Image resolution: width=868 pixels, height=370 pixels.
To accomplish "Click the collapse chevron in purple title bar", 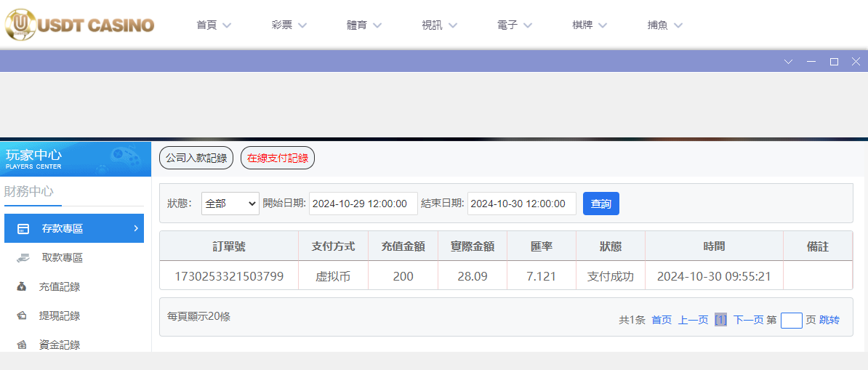I will [x=789, y=62].
